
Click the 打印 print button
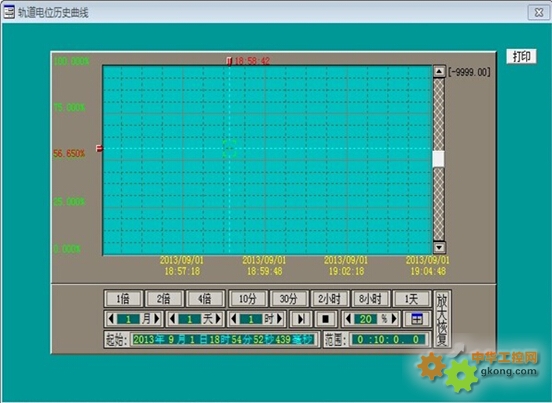(x=521, y=56)
